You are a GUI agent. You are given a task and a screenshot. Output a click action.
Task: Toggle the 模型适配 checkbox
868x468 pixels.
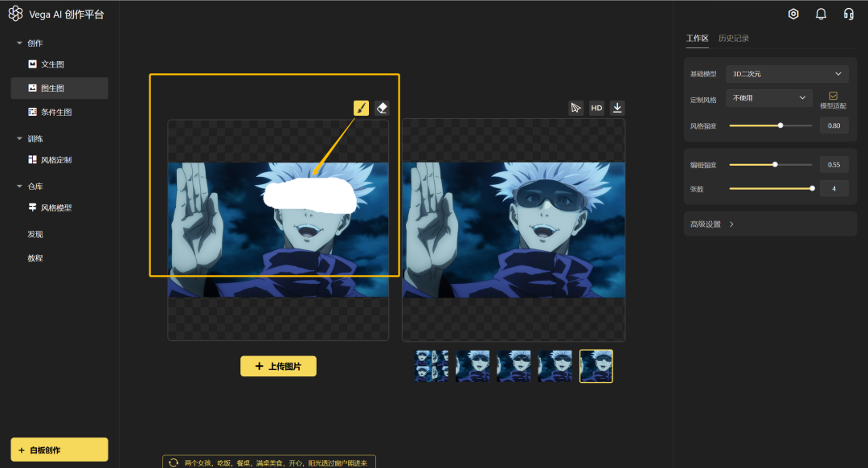pyautogui.click(x=833, y=96)
